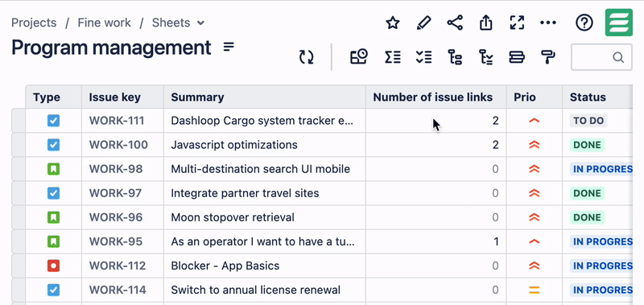Click the story type icon for WORK-96

click(53, 217)
